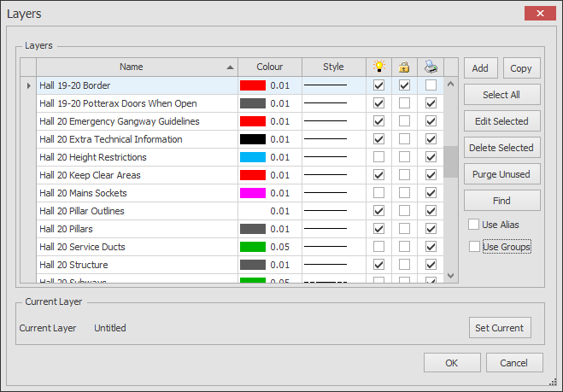This screenshot has height=392, width=563.
Task: Lock the Hall 20 Structure layer
Action: 404,265
